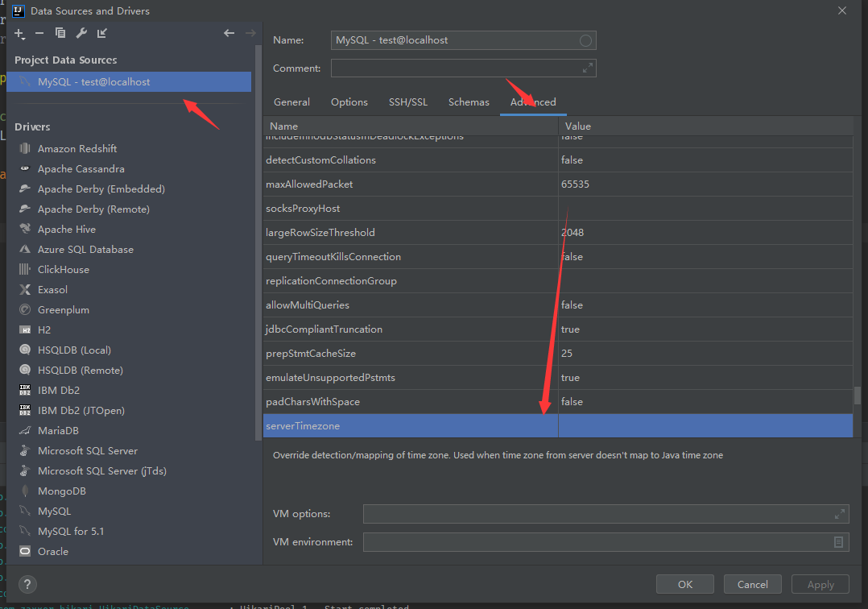This screenshot has height=609, width=868.
Task: Close the Data Sources and Drivers dialog
Action: (x=842, y=10)
